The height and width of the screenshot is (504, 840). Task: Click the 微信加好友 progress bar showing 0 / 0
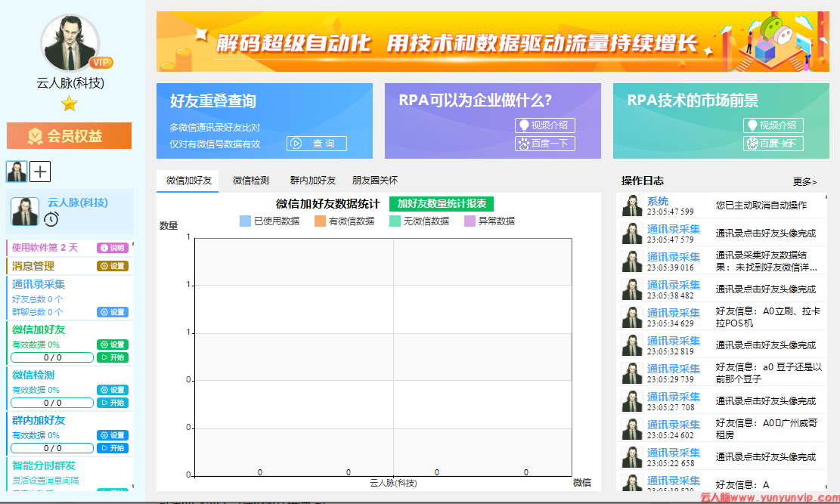tap(52, 357)
